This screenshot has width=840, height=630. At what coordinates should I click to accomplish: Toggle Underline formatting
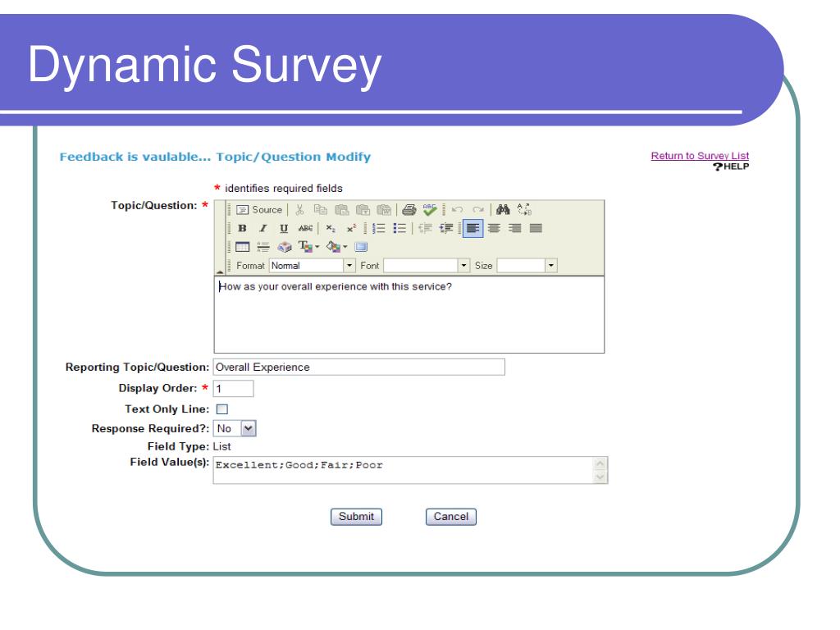pyautogui.click(x=284, y=228)
